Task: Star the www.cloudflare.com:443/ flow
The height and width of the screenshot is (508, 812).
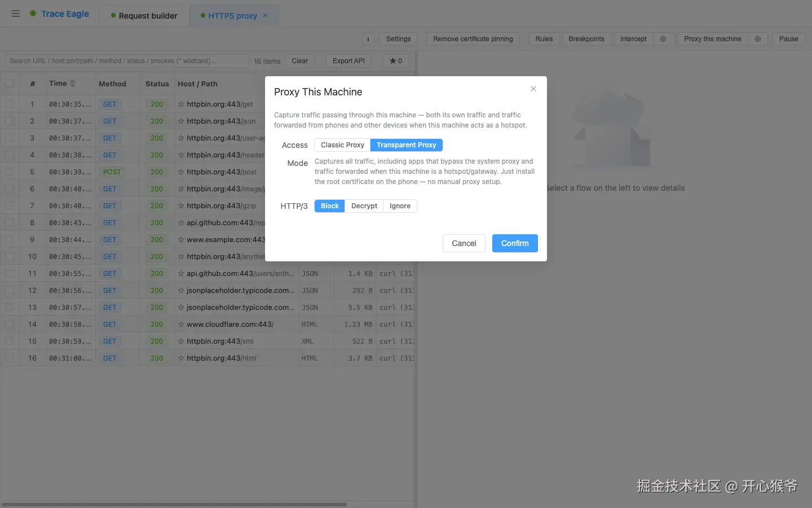Action: tap(181, 324)
